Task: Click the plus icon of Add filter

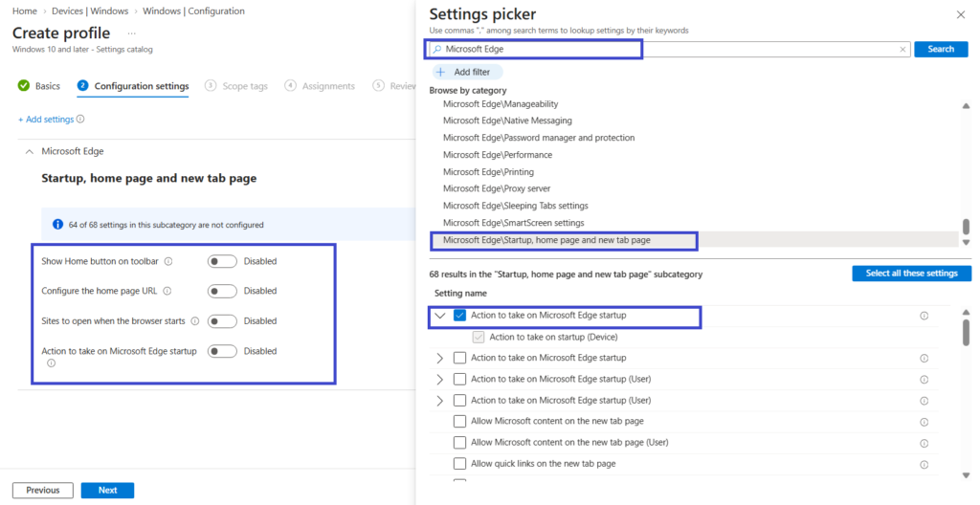Action: coord(440,72)
